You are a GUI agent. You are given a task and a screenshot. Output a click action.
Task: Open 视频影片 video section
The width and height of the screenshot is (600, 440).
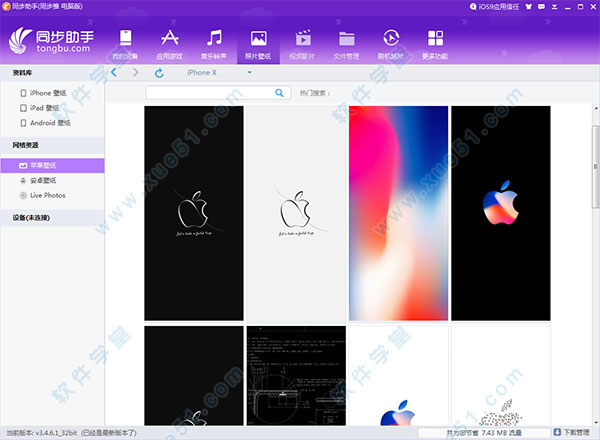[x=302, y=42]
